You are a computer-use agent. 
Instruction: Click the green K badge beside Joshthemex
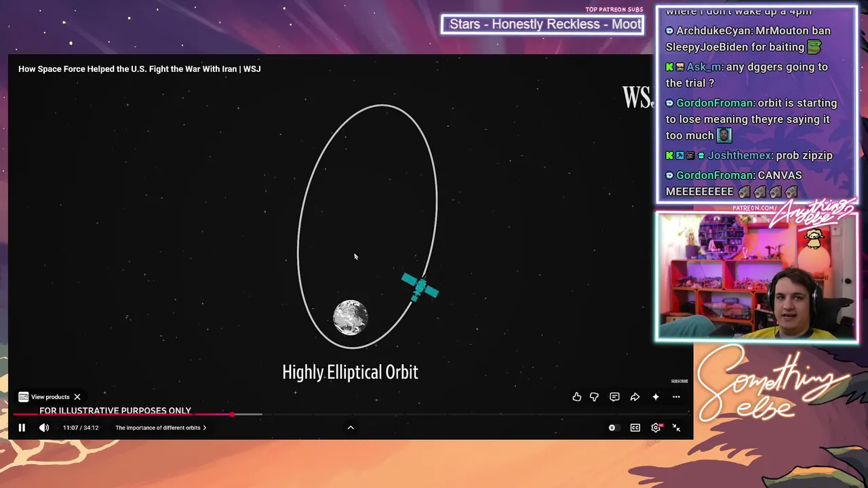[669, 156]
